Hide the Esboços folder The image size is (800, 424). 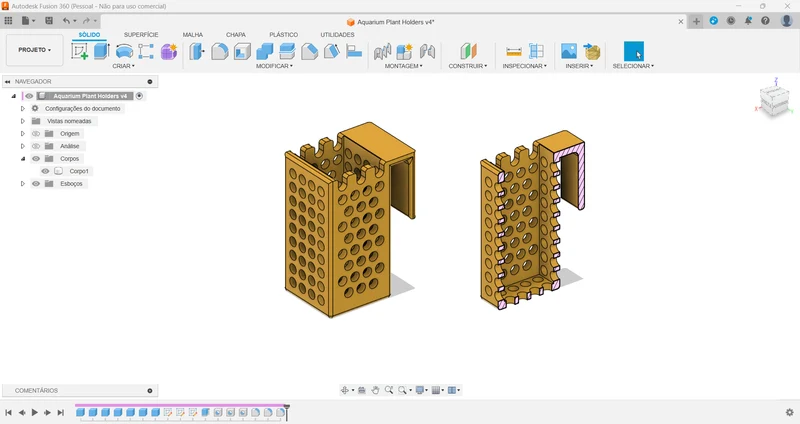coord(36,184)
